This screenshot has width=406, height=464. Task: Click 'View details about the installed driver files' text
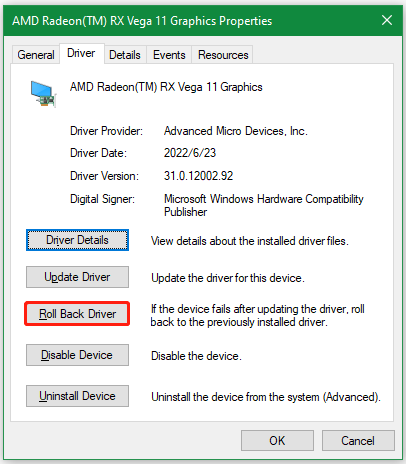coord(250,241)
